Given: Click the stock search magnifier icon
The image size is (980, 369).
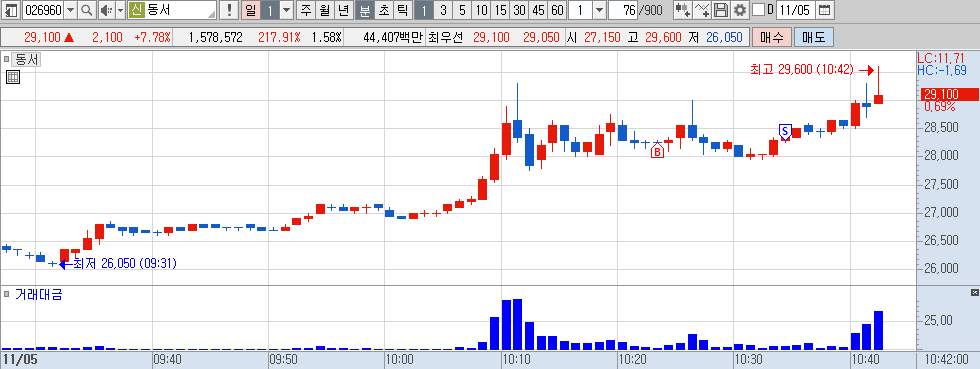Looking at the screenshot, I should [x=87, y=10].
